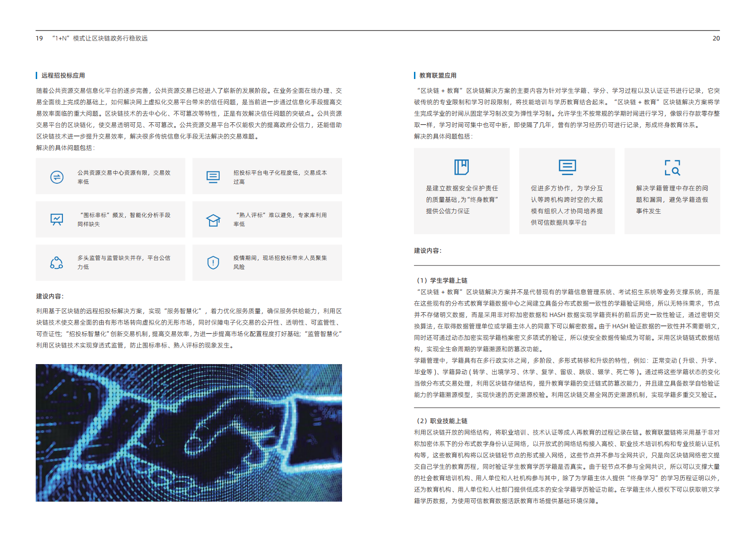Click the shield warning icon beside 疫情期间
This screenshot has width=756, height=534.
(x=213, y=262)
